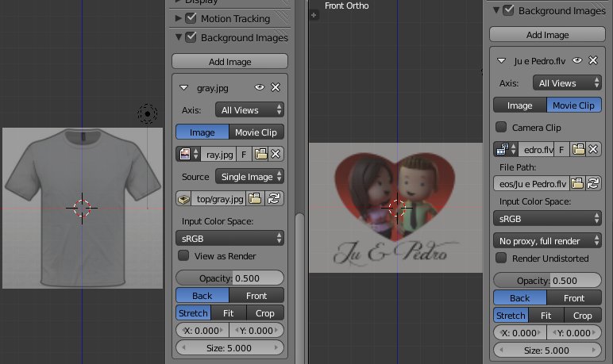The height and width of the screenshot is (364, 613).
Task: Remove Ju e Pedro.flv background with X icon
Action: point(593,60)
